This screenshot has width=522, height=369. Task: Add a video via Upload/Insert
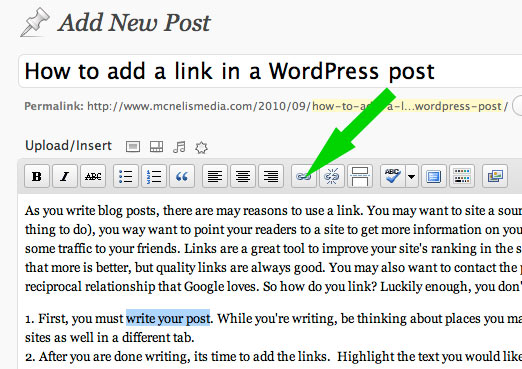tap(156, 146)
